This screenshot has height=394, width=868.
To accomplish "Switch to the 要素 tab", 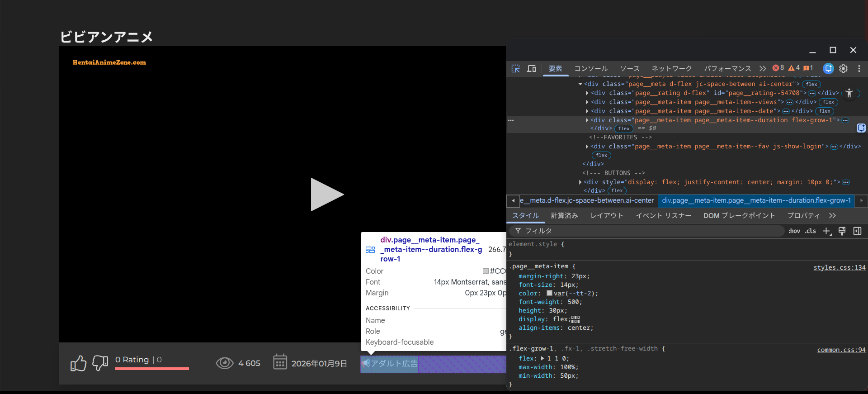I will pyautogui.click(x=556, y=69).
